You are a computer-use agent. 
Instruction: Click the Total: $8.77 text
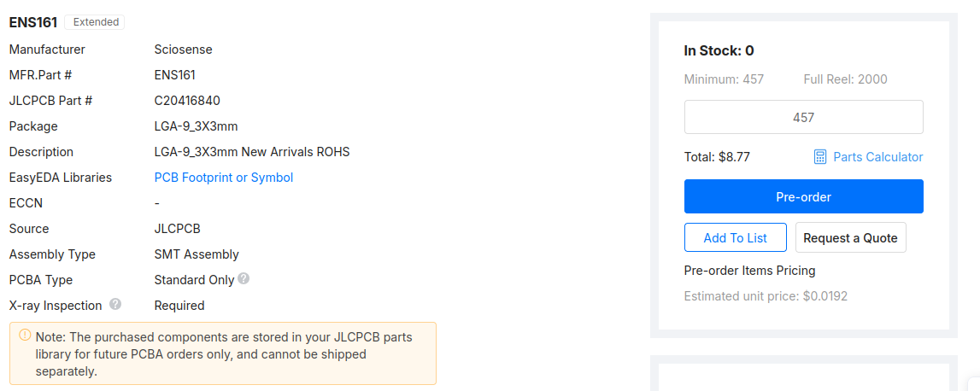click(717, 157)
